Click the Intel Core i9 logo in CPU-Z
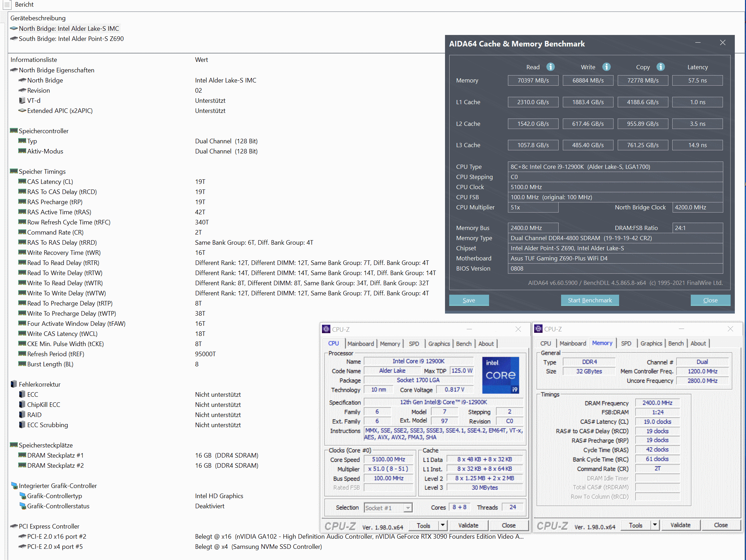The width and height of the screenshot is (746, 560). [501, 375]
